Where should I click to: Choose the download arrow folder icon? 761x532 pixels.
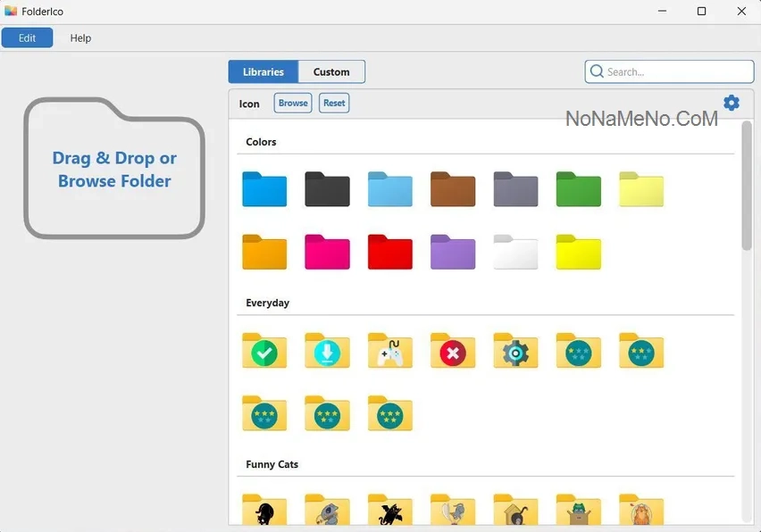pyautogui.click(x=327, y=351)
